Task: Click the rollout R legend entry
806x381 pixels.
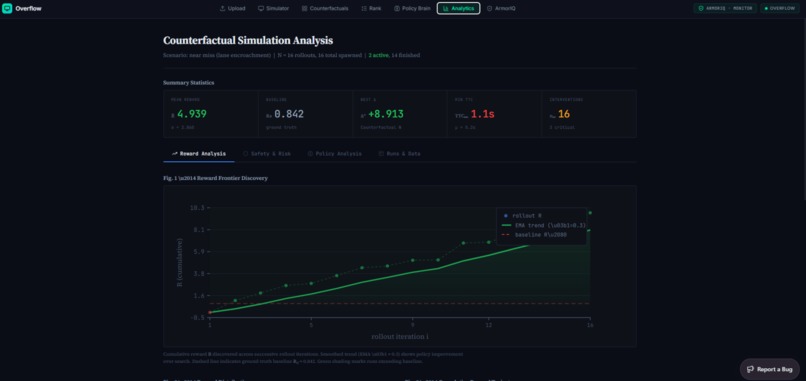Action: click(523, 215)
